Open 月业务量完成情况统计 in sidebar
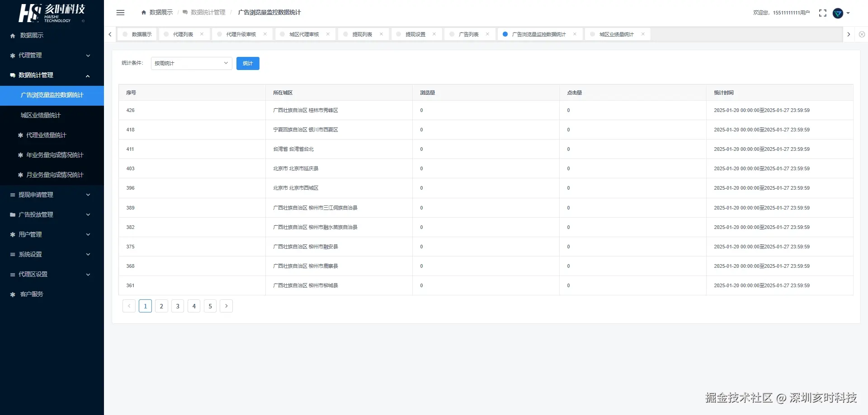868x415 pixels. coord(52,175)
